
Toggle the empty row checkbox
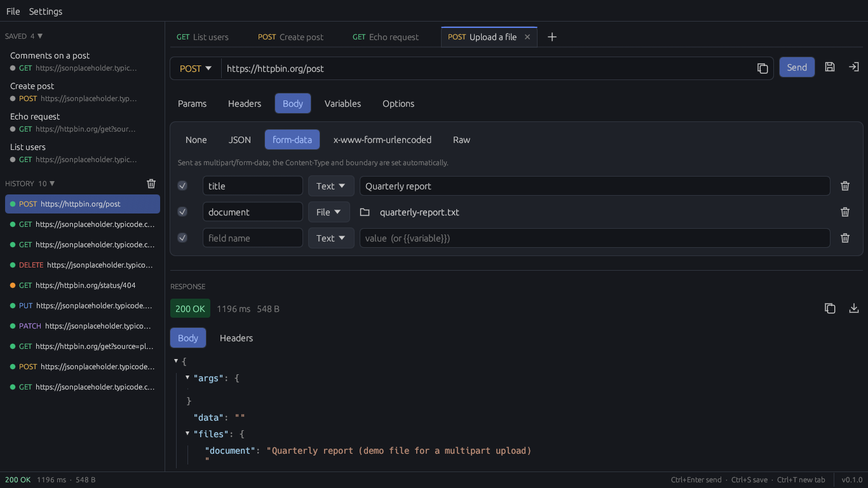[x=182, y=238]
